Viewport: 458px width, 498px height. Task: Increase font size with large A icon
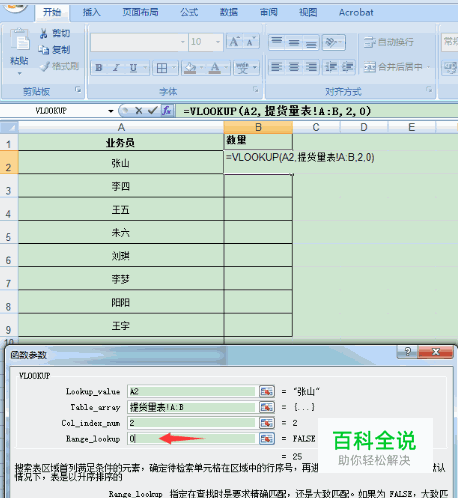pyautogui.click(x=235, y=42)
